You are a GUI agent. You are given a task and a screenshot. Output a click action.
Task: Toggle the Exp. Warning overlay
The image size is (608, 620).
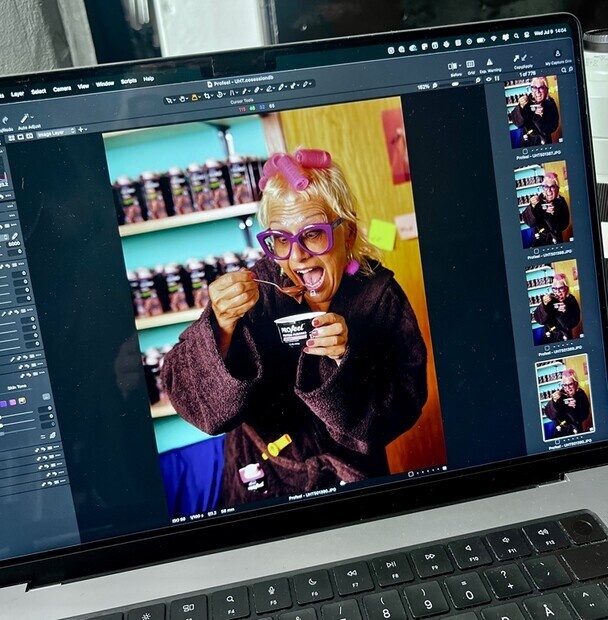489,62
